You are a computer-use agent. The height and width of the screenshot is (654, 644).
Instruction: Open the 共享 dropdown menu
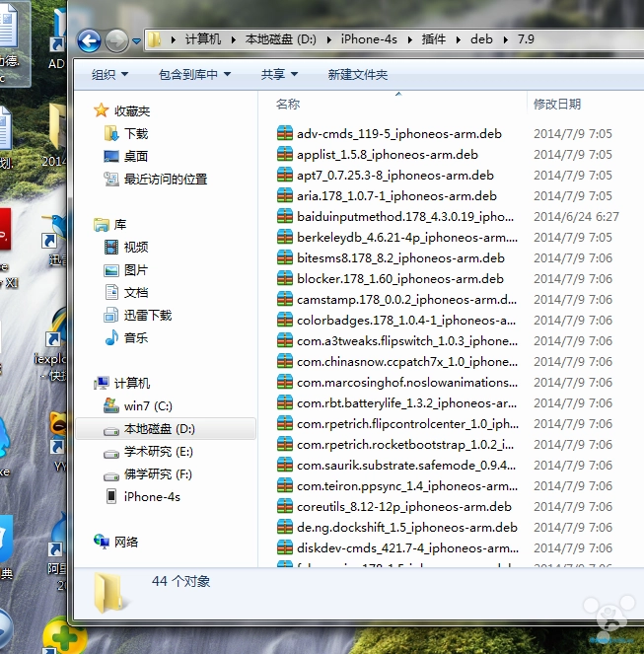(278, 74)
